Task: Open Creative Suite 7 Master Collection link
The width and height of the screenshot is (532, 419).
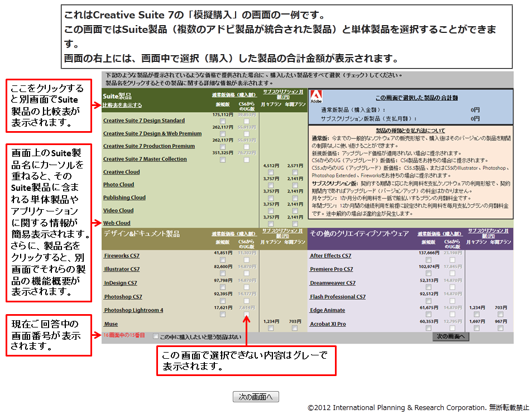Action: 145,159
